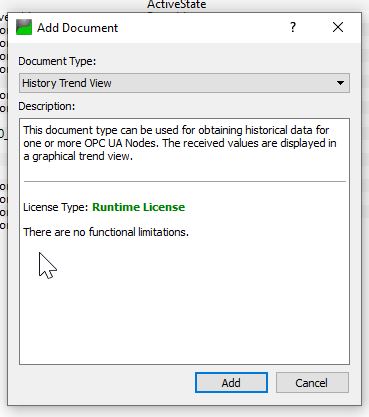Close the Add Document dialog
369x417 pixels.
[338, 27]
